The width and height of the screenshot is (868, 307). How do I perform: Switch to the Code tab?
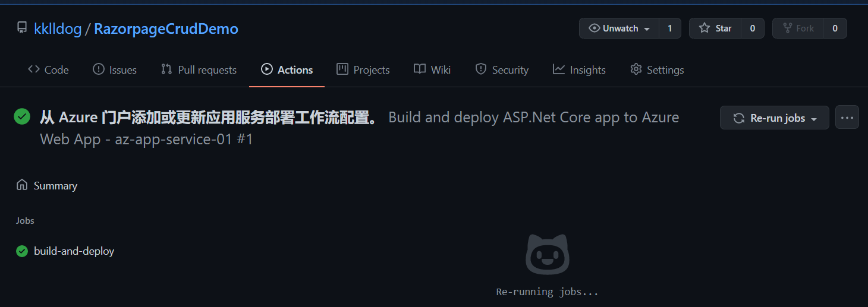click(48, 69)
